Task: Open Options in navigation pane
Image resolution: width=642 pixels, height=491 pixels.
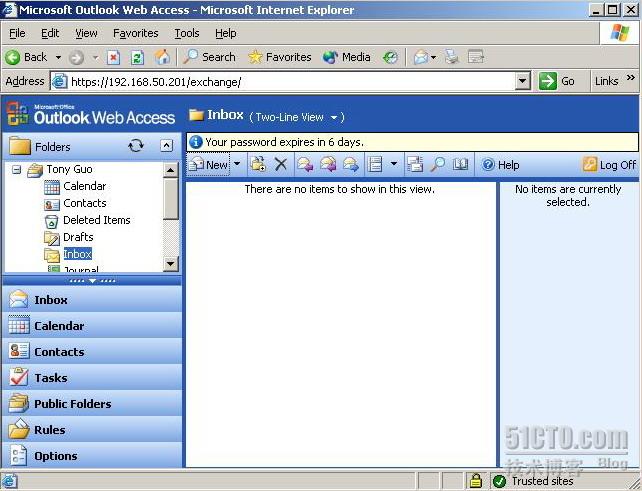Action: point(92,456)
